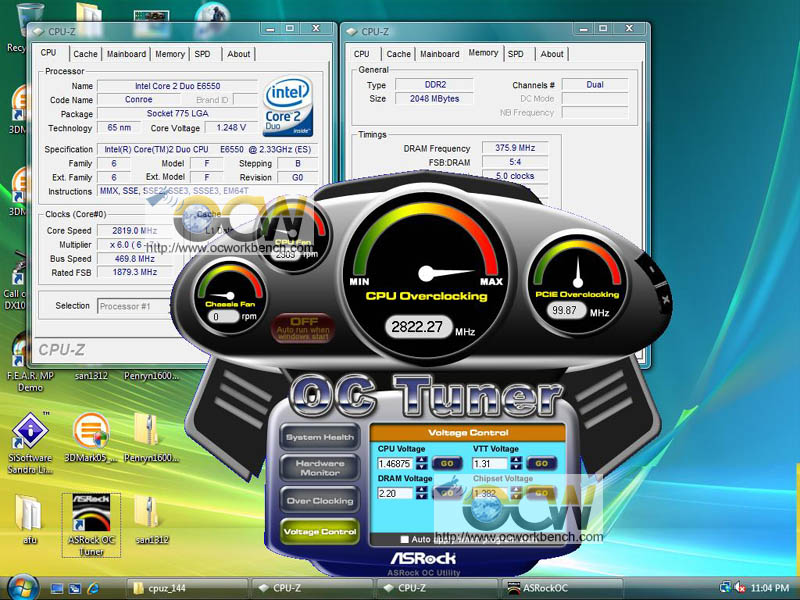Click the CPU-Z taskbar button next to cpuz_144
The width and height of the screenshot is (800, 600).
[x=312, y=588]
